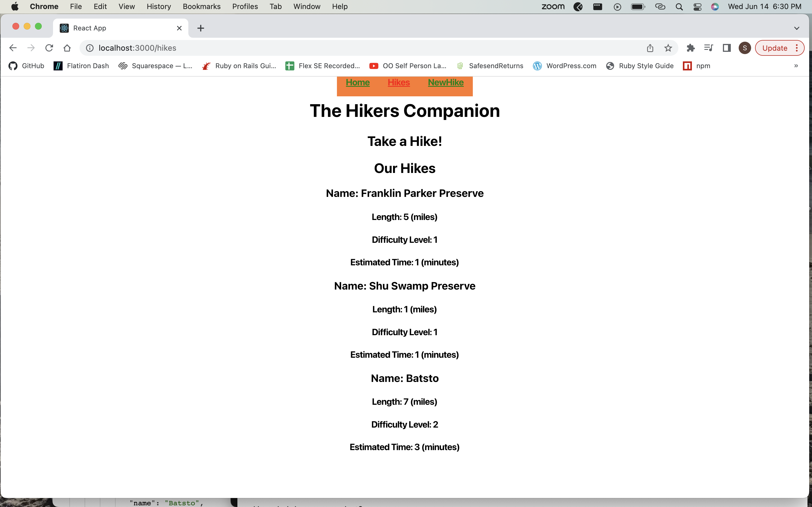Open the History menu
Screen dimensions: 812x507
[158, 6]
